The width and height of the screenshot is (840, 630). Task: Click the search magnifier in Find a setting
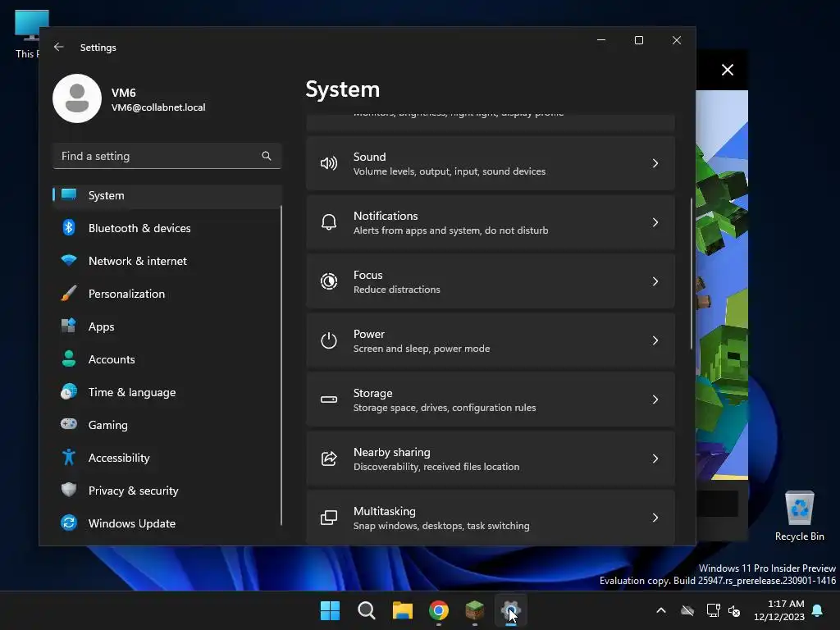click(267, 156)
